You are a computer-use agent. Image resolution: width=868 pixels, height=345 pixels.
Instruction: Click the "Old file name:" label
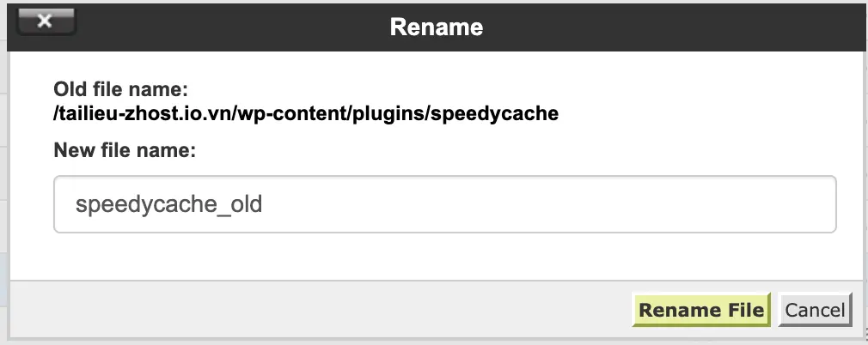(x=120, y=89)
